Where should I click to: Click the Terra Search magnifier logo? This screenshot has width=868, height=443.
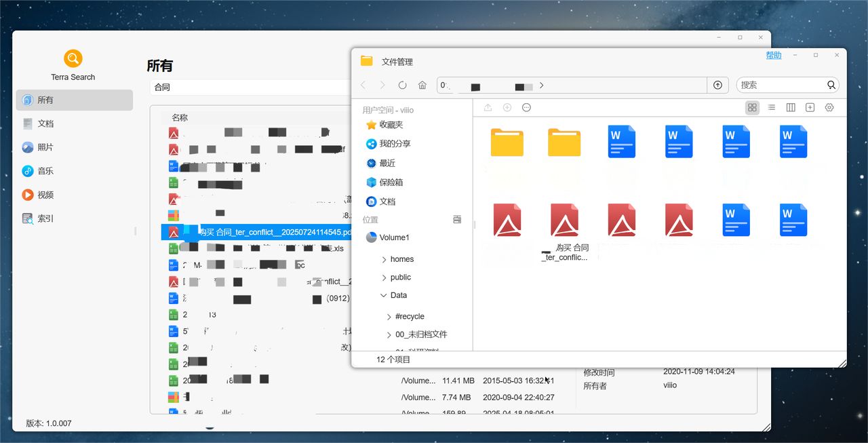pos(73,58)
